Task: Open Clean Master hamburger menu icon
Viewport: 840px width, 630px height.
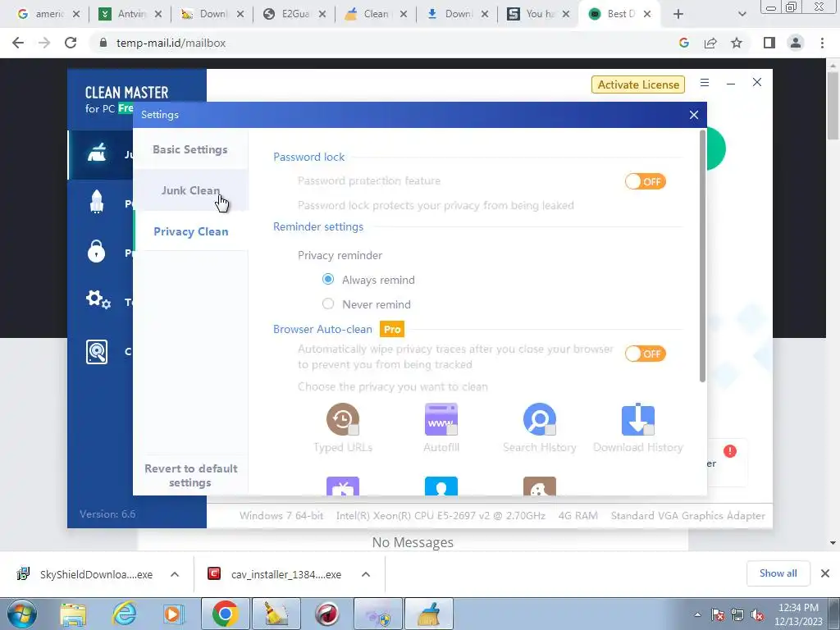Action: [705, 83]
